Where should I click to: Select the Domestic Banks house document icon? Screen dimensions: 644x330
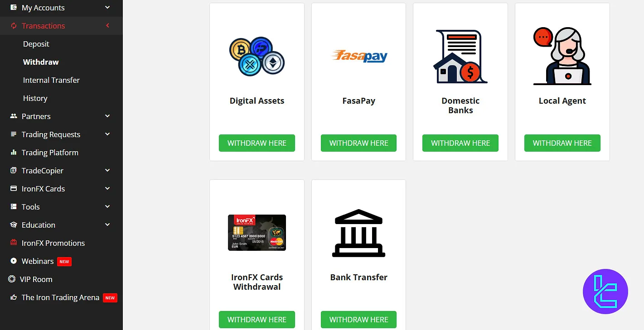pyautogui.click(x=460, y=57)
